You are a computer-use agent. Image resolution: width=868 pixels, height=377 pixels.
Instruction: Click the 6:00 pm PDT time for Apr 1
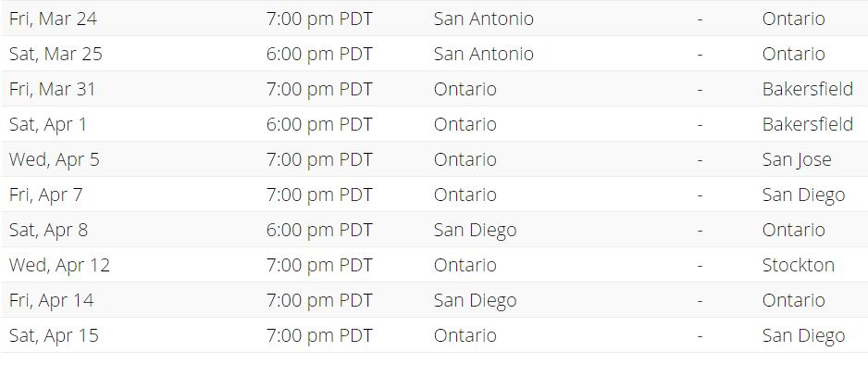pos(319,124)
